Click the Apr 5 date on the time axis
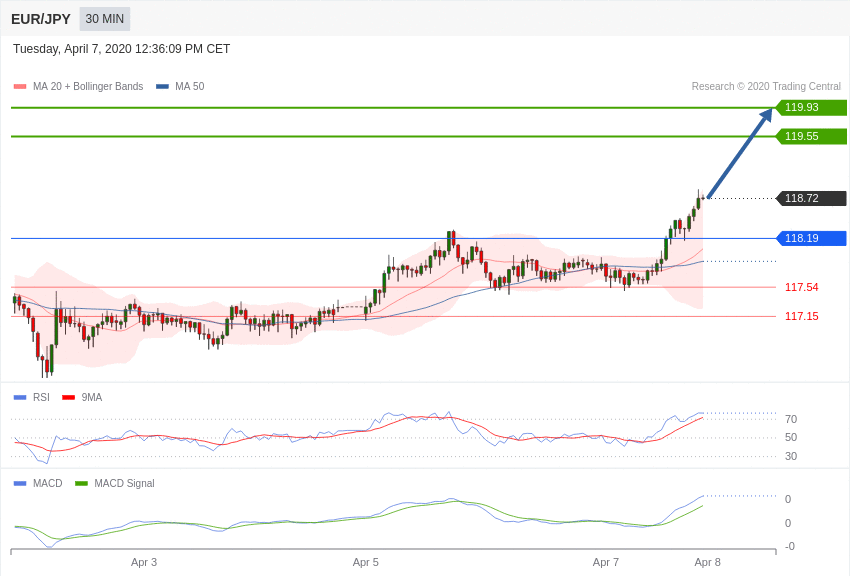This screenshot has height=576, width=850. pyautogui.click(x=365, y=562)
